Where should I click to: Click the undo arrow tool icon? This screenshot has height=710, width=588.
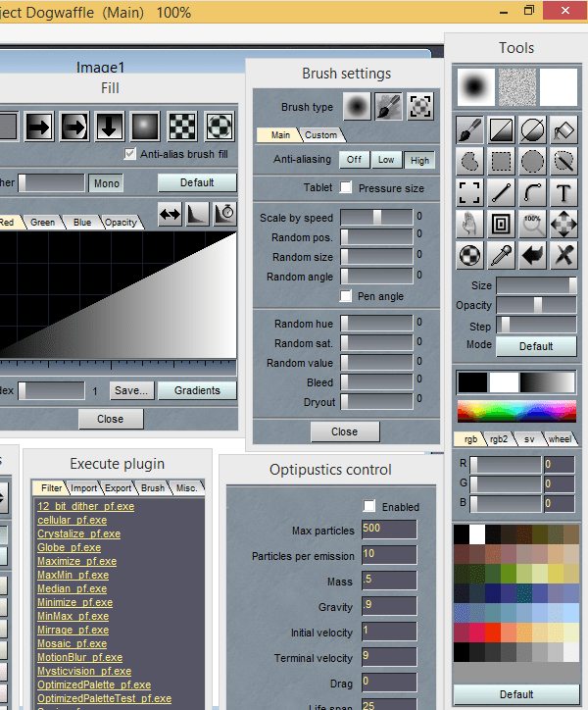pos(533,255)
